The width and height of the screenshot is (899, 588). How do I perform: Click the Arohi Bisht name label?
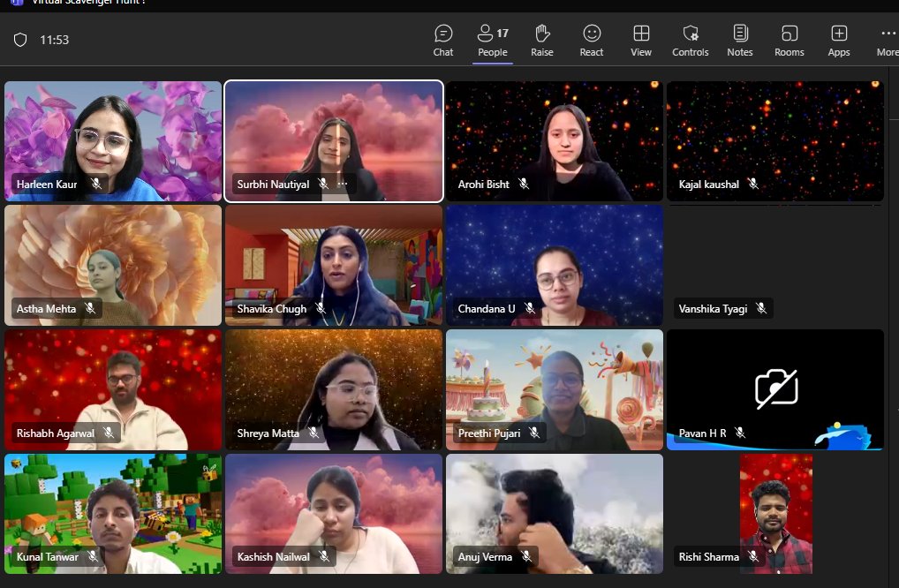(483, 184)
